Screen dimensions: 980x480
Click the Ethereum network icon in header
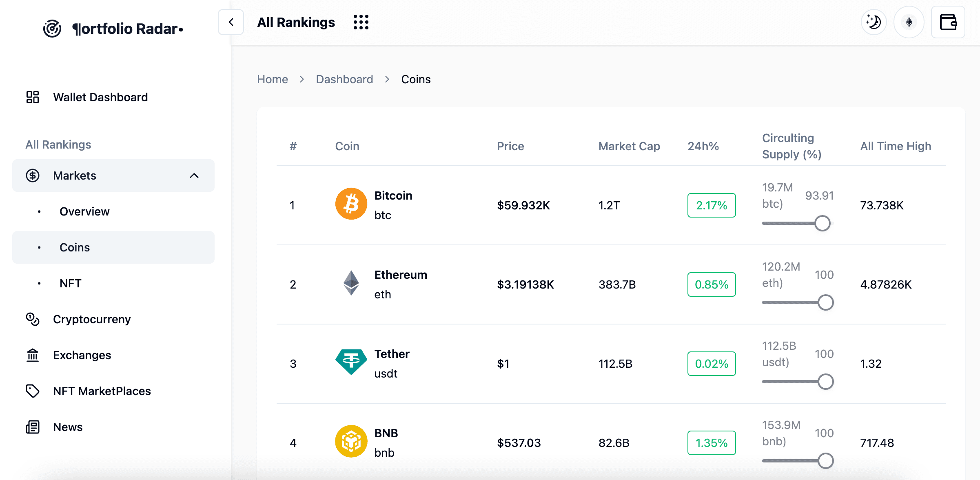pos(909,22)
